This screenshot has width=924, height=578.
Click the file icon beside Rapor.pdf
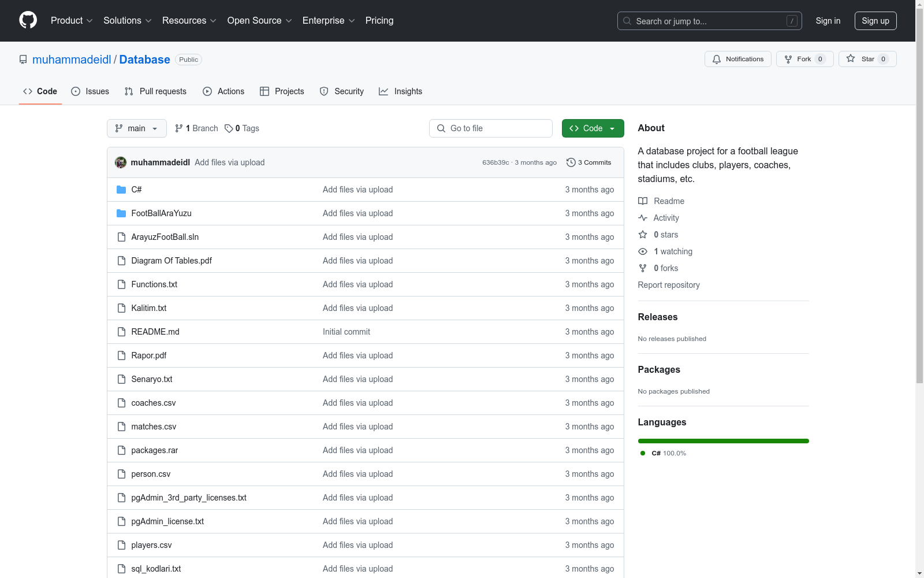(121, 355)
